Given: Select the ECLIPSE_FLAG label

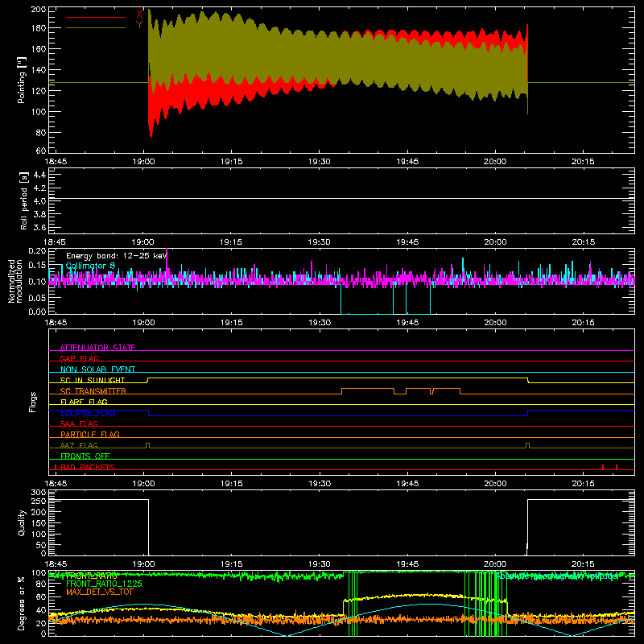Looking at the screenshot, I should (88, 413).
